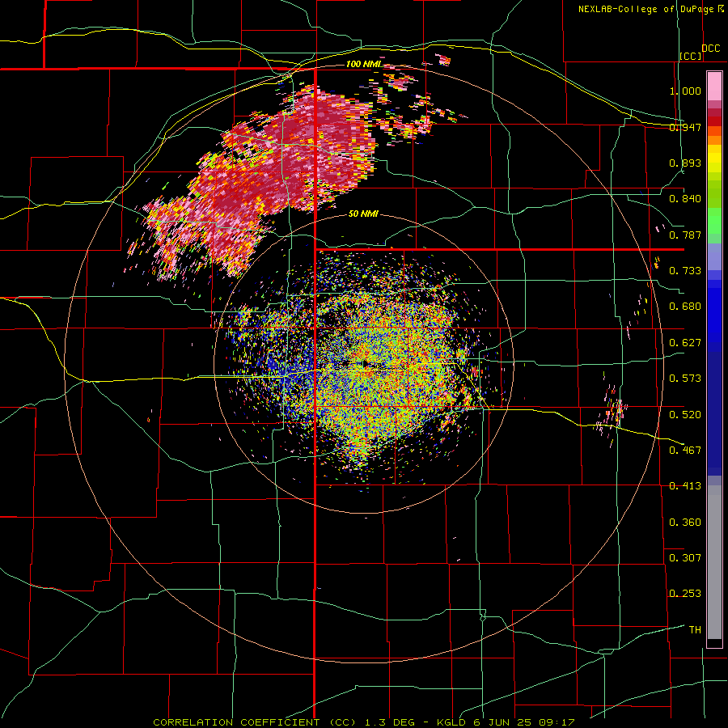
Task: Click the gray low-value segment of color bar
Action: tap(714, 562)
